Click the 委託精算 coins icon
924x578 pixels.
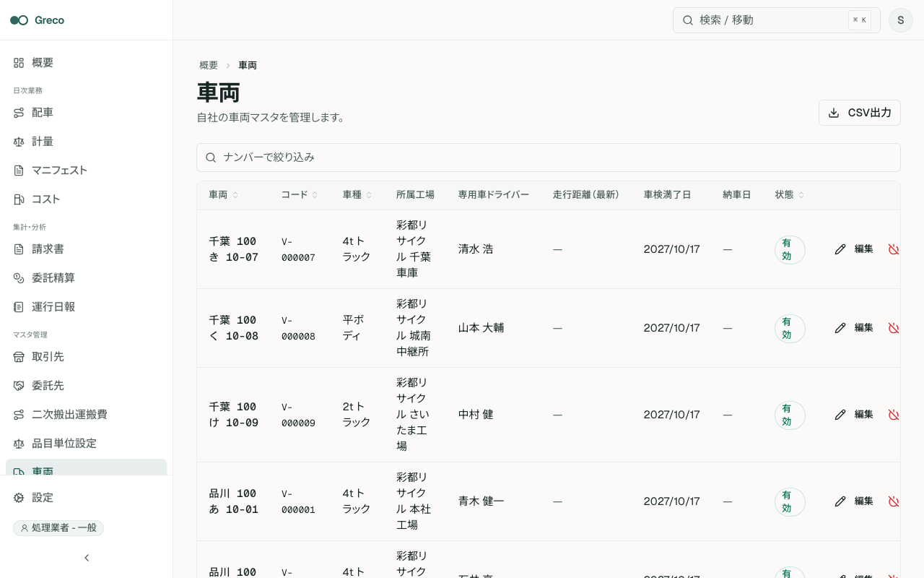19,278
